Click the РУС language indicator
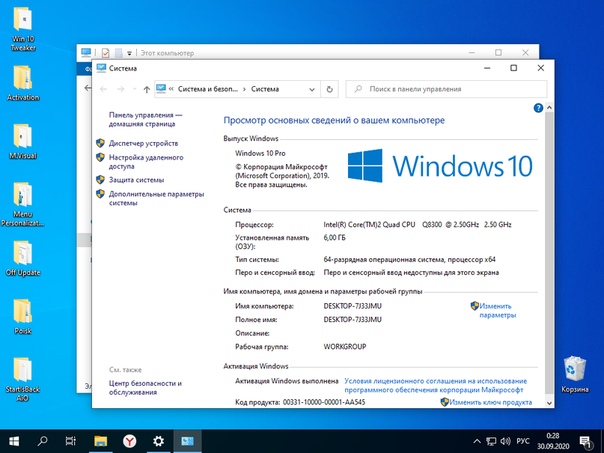 coord(523,441)
